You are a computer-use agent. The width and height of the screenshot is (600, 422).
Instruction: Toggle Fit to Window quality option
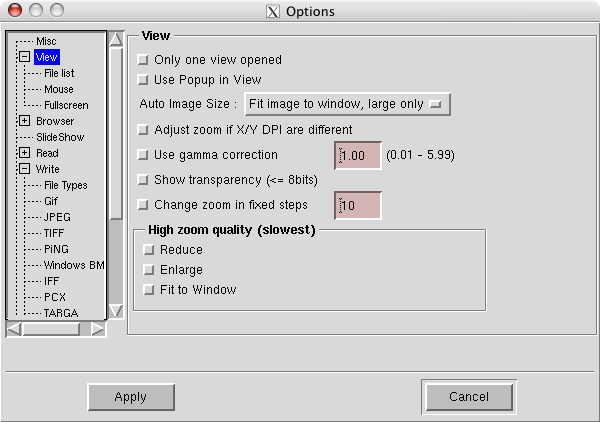[x=149, y=290]
